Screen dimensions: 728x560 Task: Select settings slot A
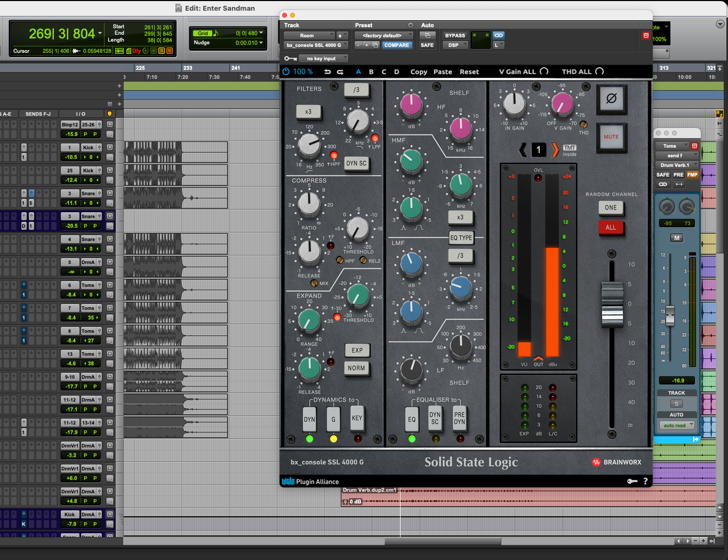click(358, 71)
